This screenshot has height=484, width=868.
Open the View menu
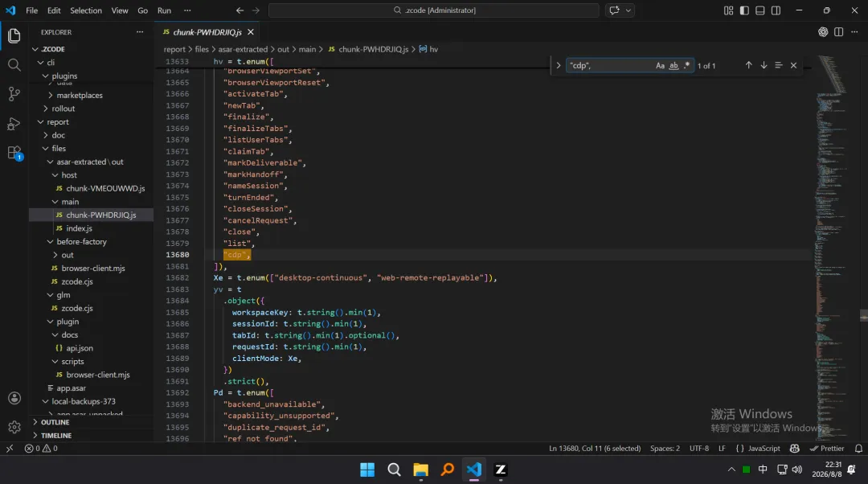(x=120, y=10)
